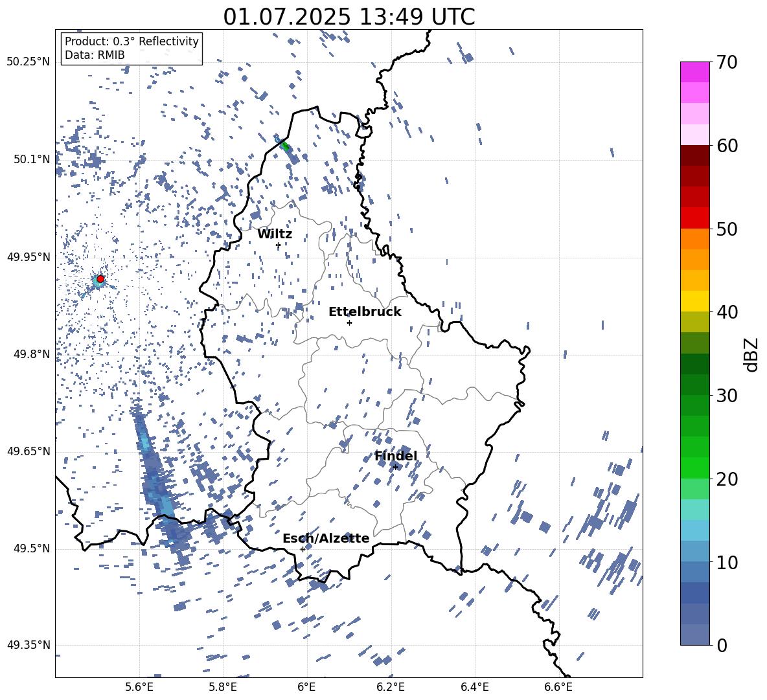The height and width of the screenshot is (700, 767).
Task: Click the 49.35°N latitude label
Action: point(29,645)
